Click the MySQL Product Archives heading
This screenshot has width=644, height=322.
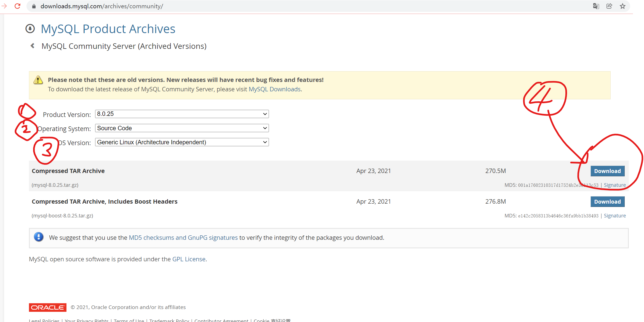pos(108,29)
